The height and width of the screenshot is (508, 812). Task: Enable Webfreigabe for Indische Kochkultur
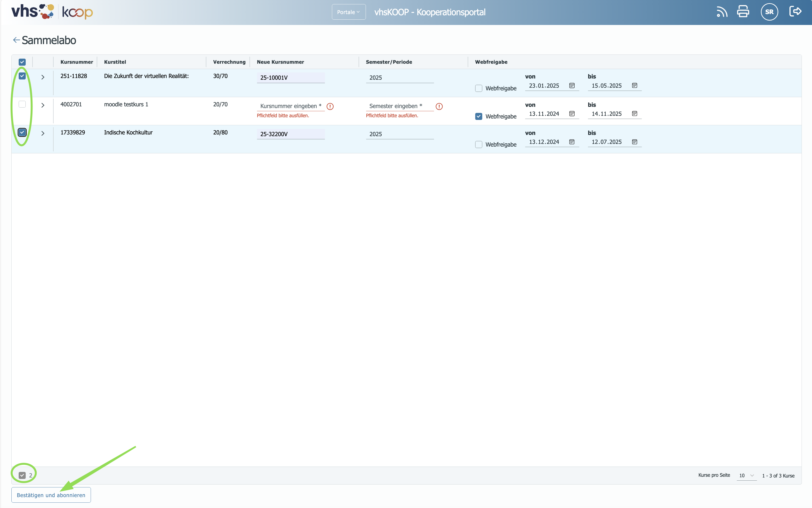tap(478, 144)
